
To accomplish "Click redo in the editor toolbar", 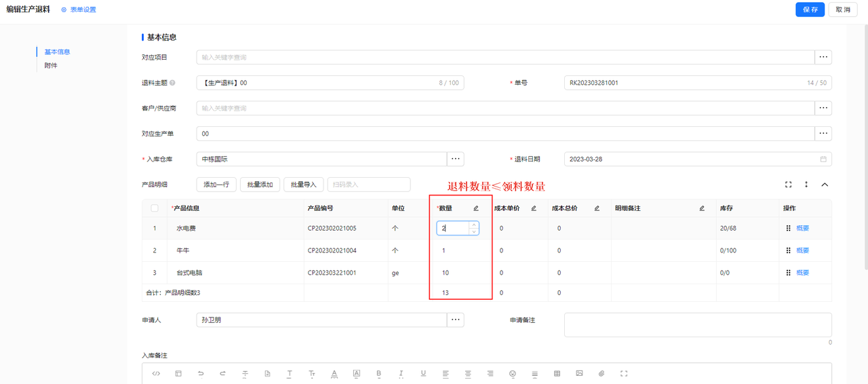I will pyautogui.click(x=222, y=373).
